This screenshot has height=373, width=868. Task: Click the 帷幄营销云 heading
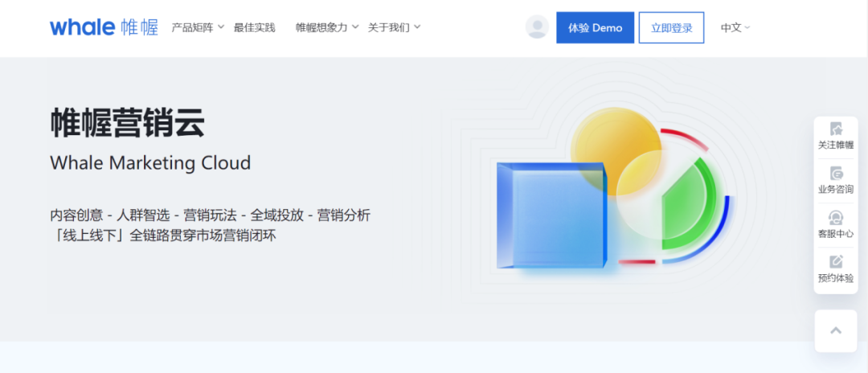pyautogui.click(x=127, y=122)
